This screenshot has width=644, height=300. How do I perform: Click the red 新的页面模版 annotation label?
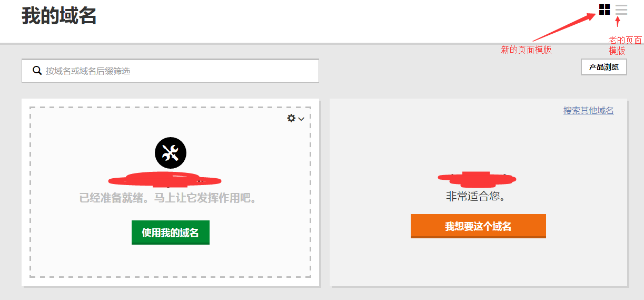point(526,50)
